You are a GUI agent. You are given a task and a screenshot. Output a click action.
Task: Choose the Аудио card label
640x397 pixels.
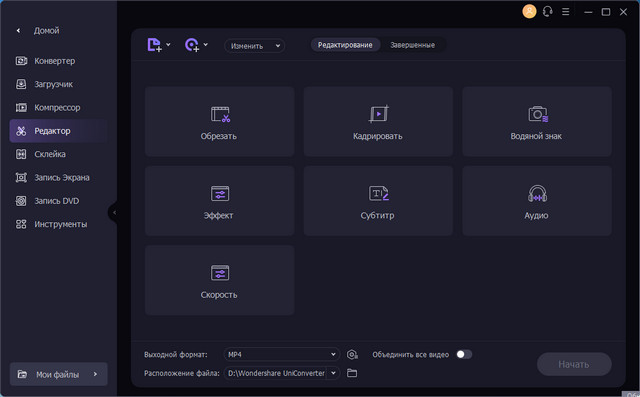[x=536, y=215]
